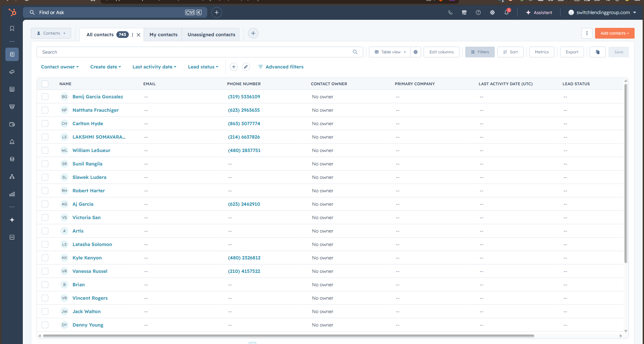Open the HubSpot home logo

pos(12,12)
